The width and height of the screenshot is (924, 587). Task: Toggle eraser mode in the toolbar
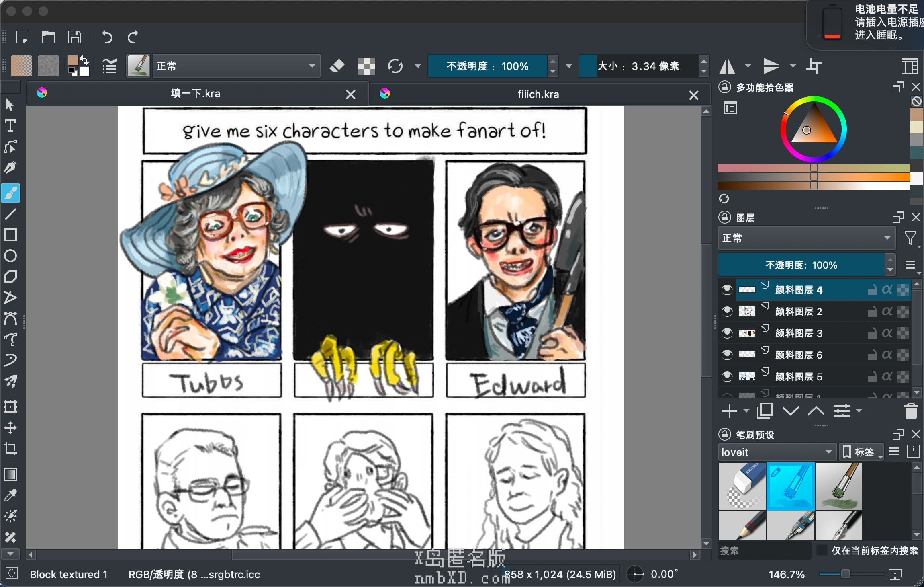point(337,66)
